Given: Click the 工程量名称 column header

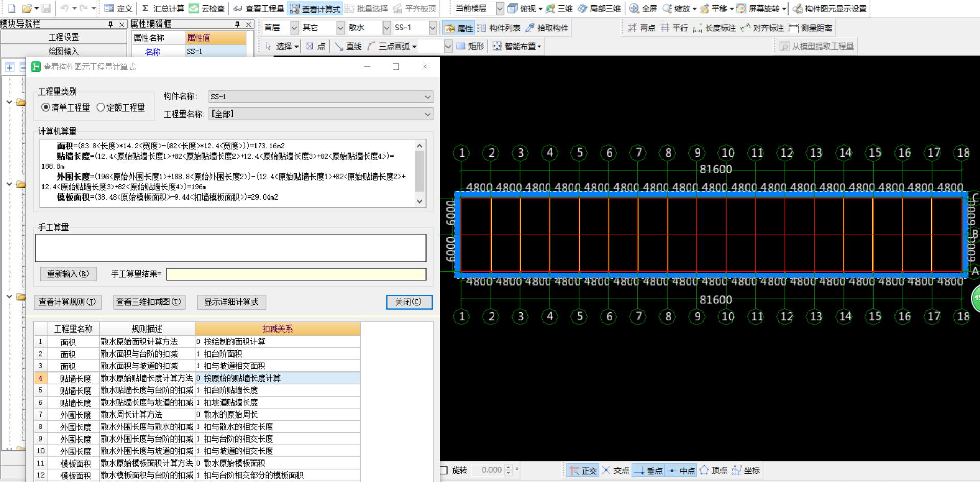Looking at the screenshot, I should click(x=73, y=328).
